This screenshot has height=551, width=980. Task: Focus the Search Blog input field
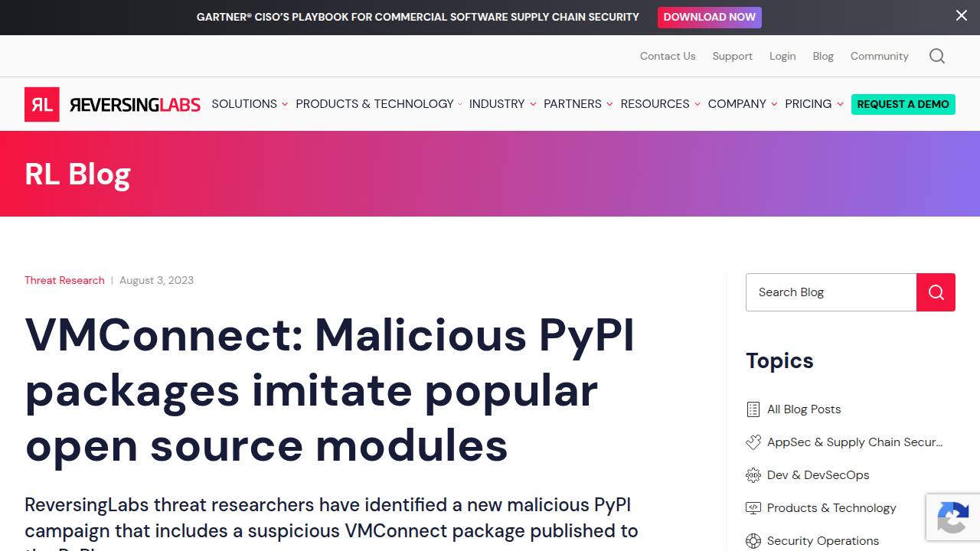tap(831, 292)
